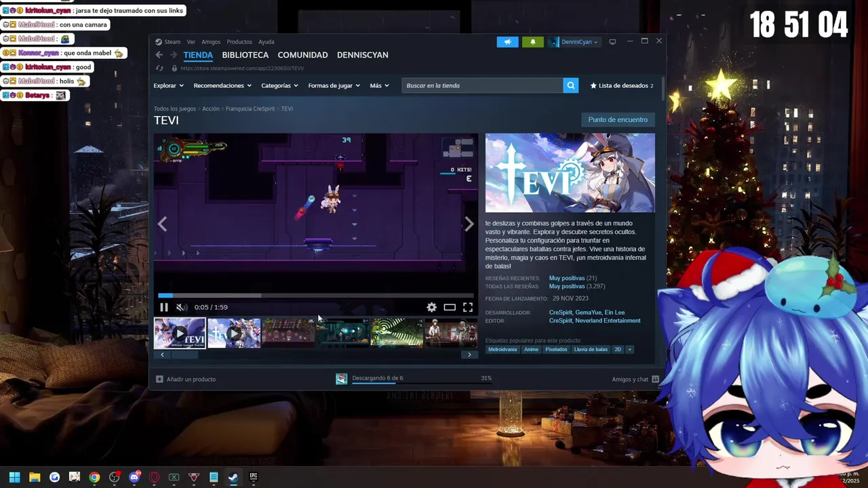Screen dimensions: 868x488
Task: Show the next media with the right arrow
Action: tap(469, 224)
